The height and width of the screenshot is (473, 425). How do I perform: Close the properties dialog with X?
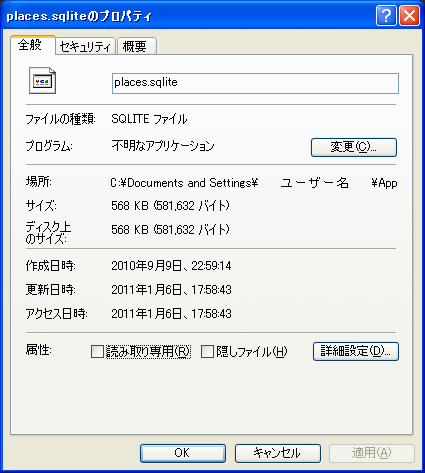410,15
